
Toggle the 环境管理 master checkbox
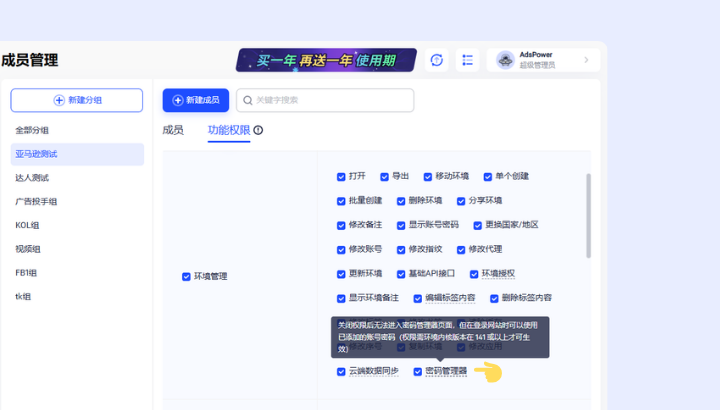pos(186,276)
